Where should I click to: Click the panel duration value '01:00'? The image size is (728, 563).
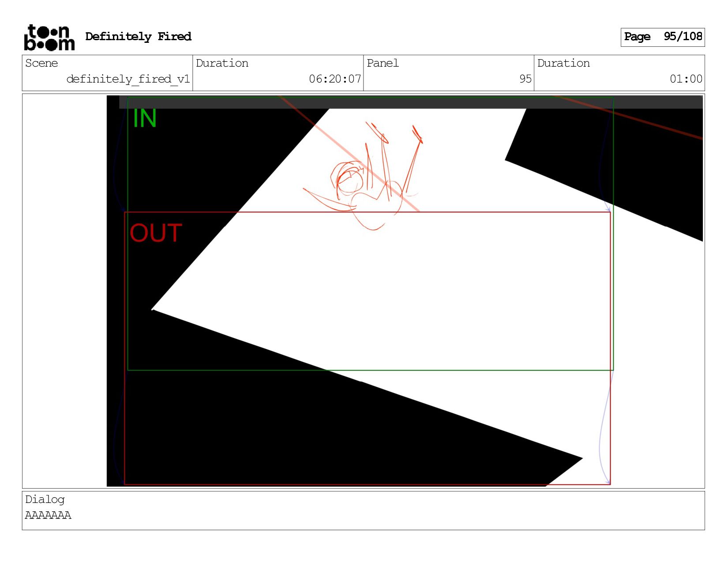686,79
